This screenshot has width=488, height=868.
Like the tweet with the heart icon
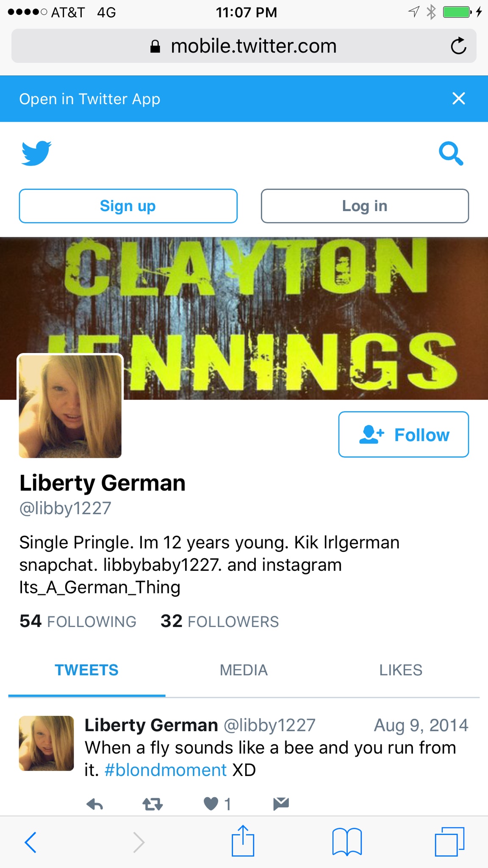[x=211, y=804]
